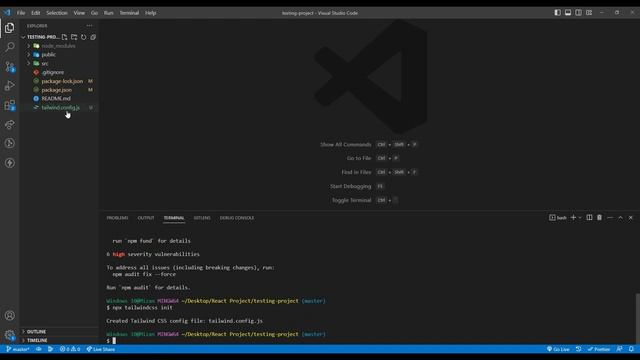Toggle the primary side bar
Image resolution: width=640 pixels, height=360 pixels.
coord(558,13)
